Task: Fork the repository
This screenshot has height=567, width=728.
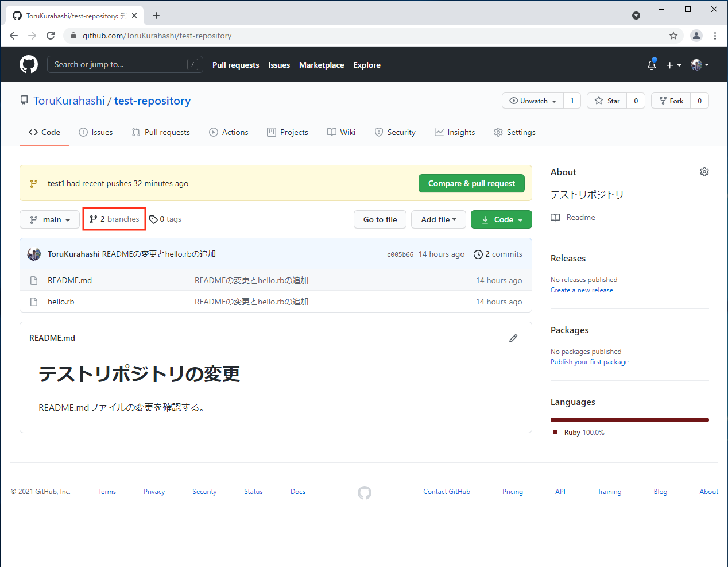Action: click(x=671, y=101)
